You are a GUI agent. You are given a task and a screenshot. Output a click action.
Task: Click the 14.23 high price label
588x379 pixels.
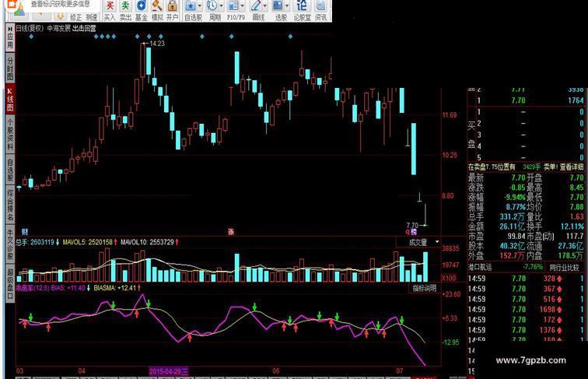[x=157, y=43]
